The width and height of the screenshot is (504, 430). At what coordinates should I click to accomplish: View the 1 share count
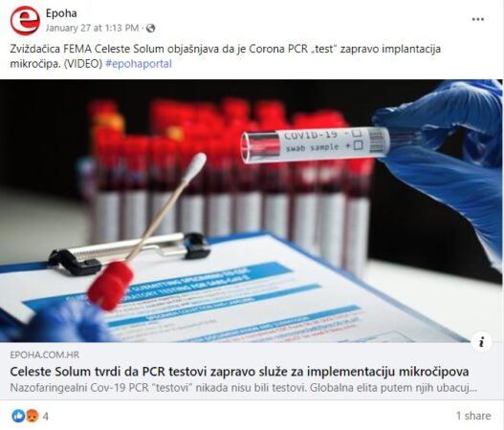coord(473,416)
